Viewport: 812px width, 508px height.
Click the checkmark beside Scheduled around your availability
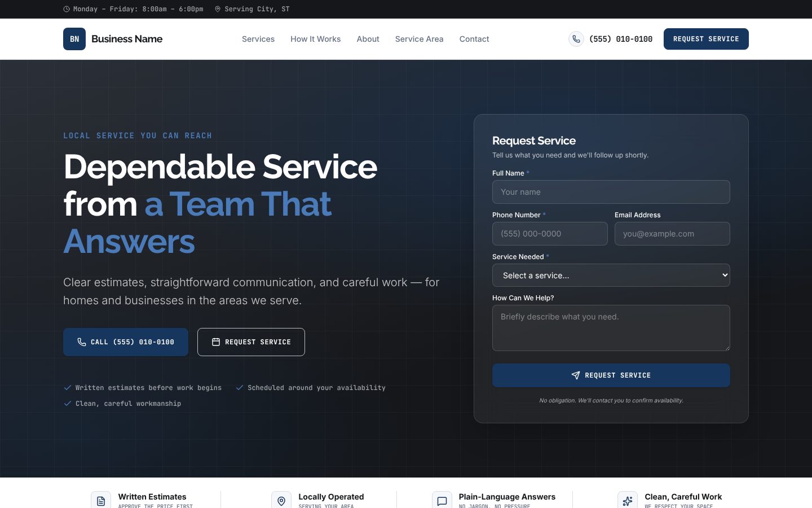point(240,388)
